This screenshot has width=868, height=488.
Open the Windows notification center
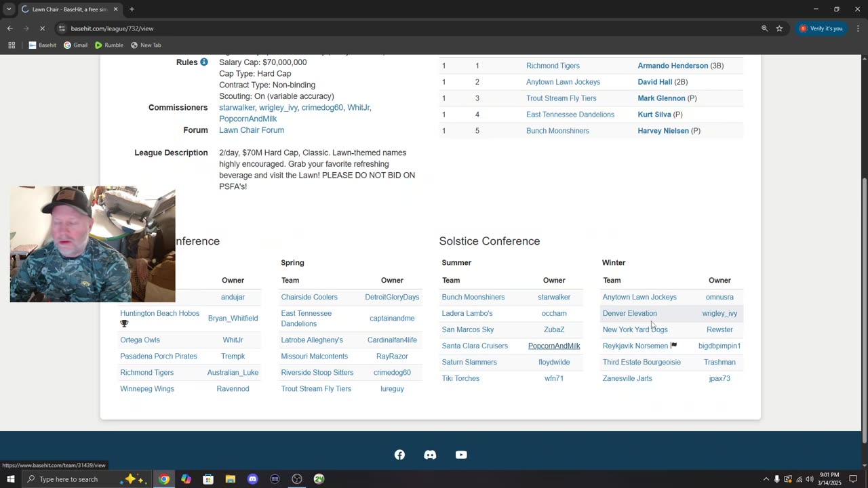853,479
